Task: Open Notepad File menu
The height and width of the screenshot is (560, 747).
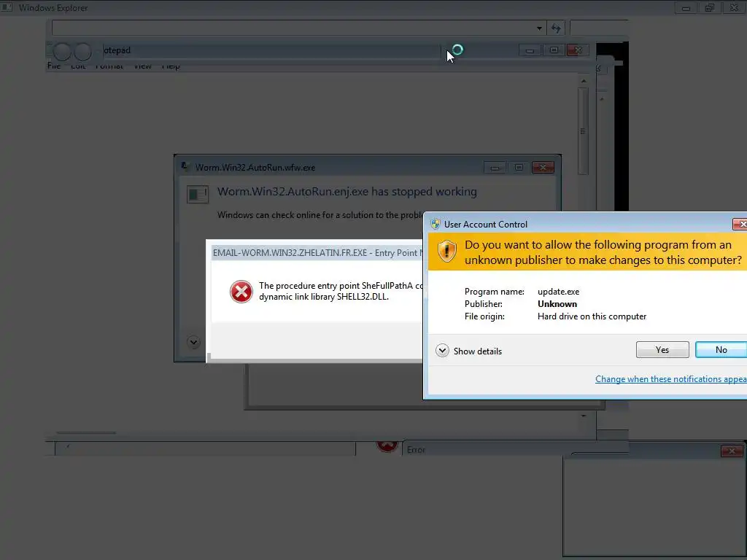Action: pos(54,66)
